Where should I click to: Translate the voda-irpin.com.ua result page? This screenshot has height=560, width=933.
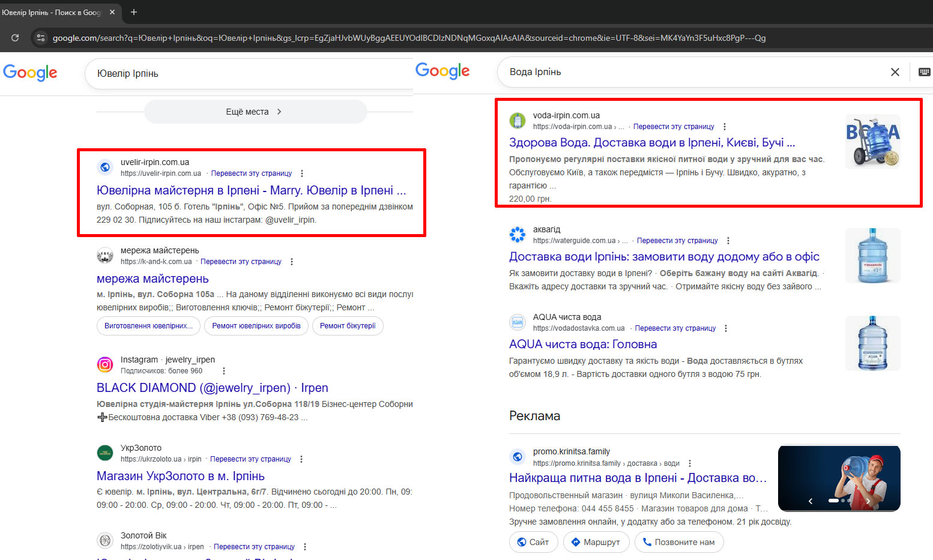674,127
